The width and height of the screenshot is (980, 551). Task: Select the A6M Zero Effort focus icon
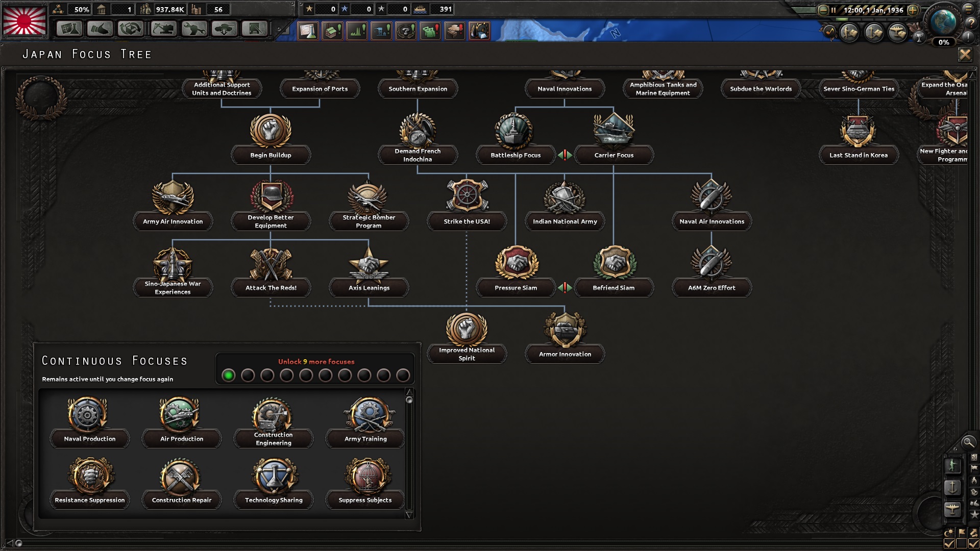pos(712,262)
